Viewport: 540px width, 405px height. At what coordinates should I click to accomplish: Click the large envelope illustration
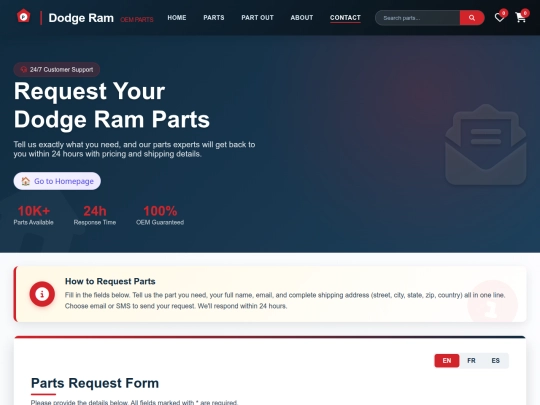pos(486,145)
